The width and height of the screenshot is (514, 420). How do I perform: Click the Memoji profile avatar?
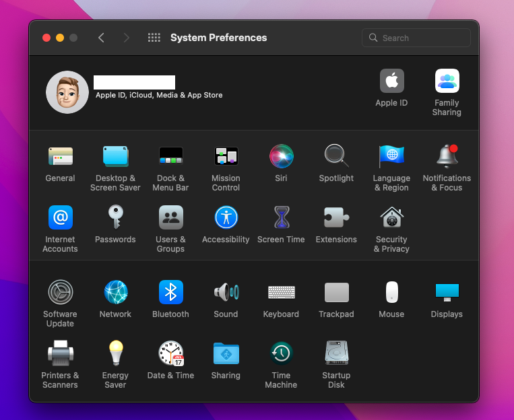click(x=67, y=92)
